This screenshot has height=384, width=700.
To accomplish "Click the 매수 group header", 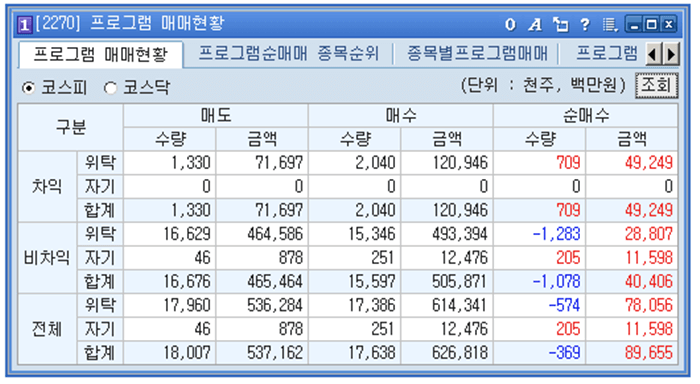I will coord(400,116).
